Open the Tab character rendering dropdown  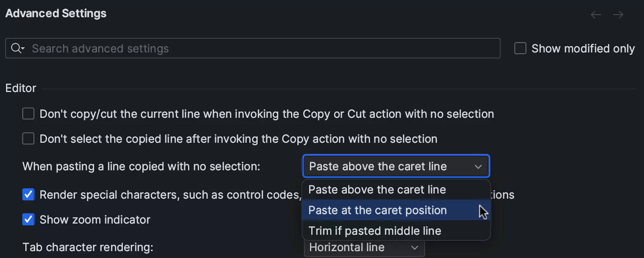coord(364,248)
